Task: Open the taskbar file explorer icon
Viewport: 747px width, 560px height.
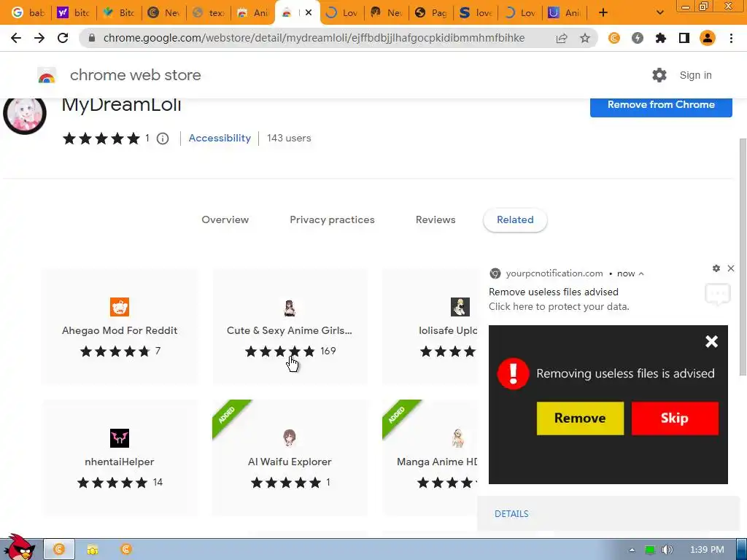Action: [x=93, y=550]
